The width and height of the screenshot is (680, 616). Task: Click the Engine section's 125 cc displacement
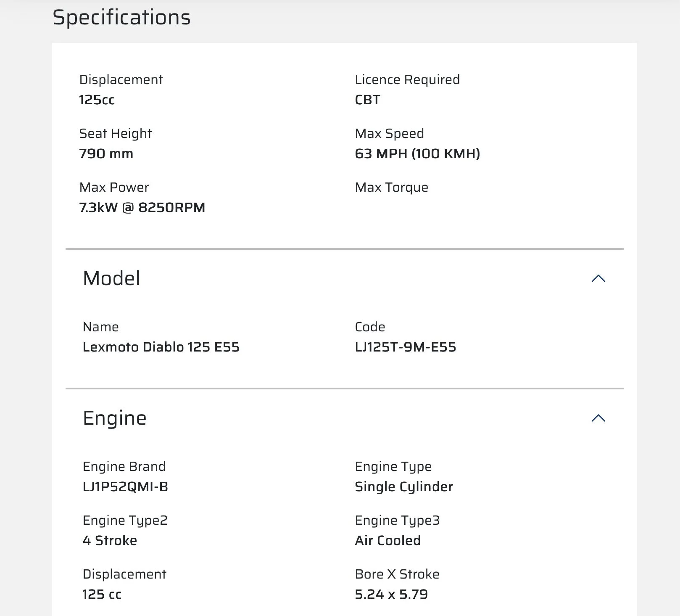pyautogui.click(x=102, y=594)
